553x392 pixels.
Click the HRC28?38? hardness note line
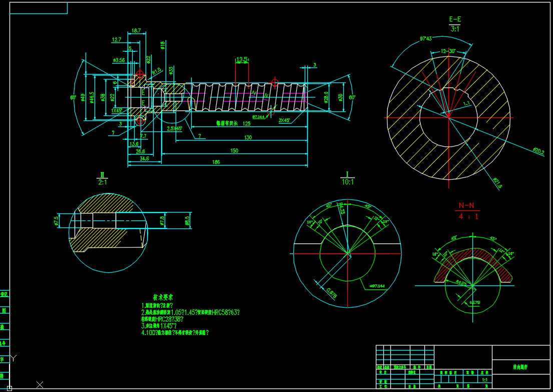click(x=167, y=319)
